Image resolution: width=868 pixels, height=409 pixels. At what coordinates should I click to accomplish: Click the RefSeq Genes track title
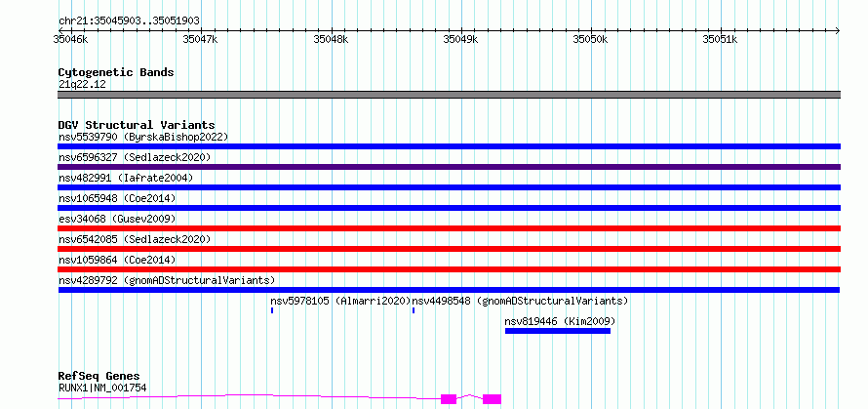99,377
